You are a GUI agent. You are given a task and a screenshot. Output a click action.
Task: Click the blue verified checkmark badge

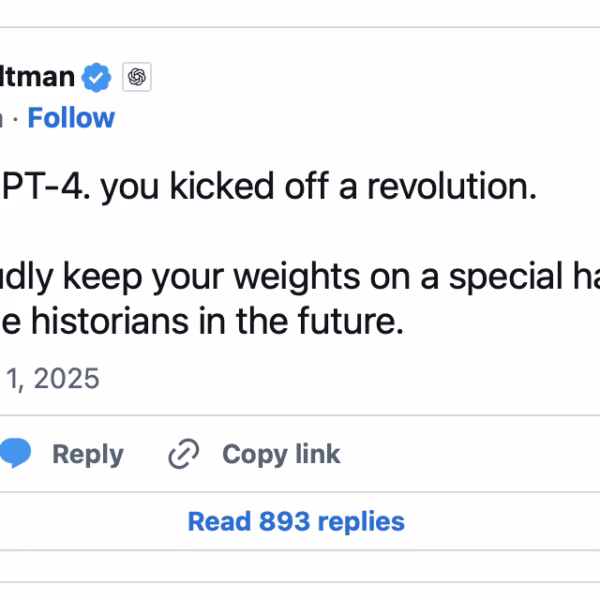click(x=96, y=77)
